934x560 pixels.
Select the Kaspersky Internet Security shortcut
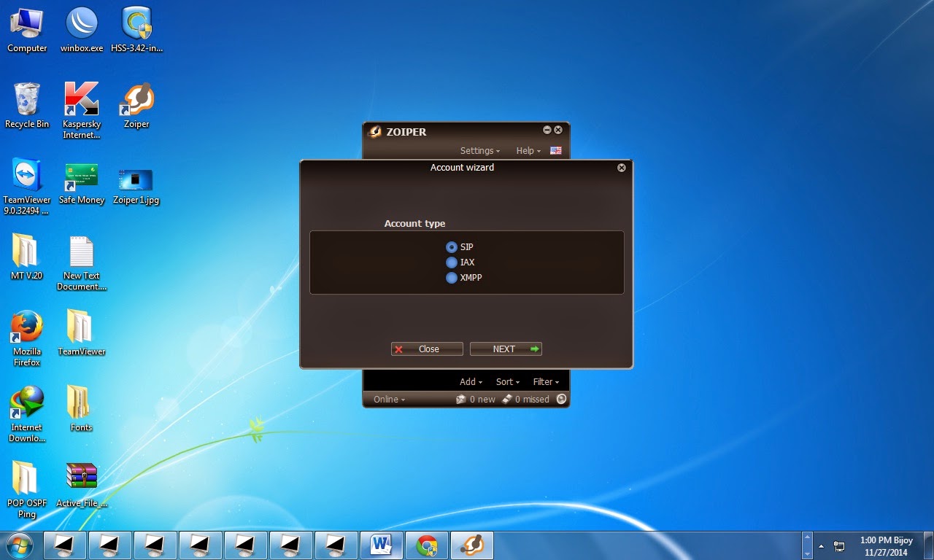pyautogui.click(x=82, y=111)
